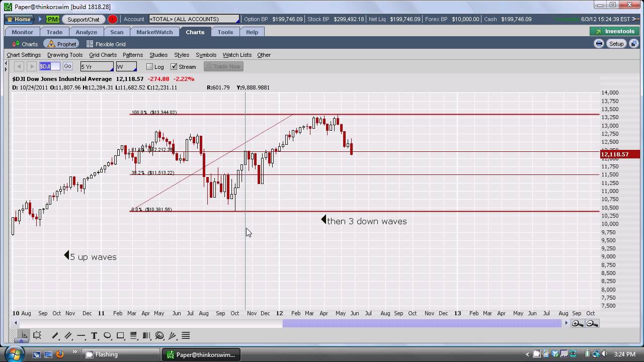Click the chart scrollbar right arrow
The image size is (644, 362).
click(566, 323)
